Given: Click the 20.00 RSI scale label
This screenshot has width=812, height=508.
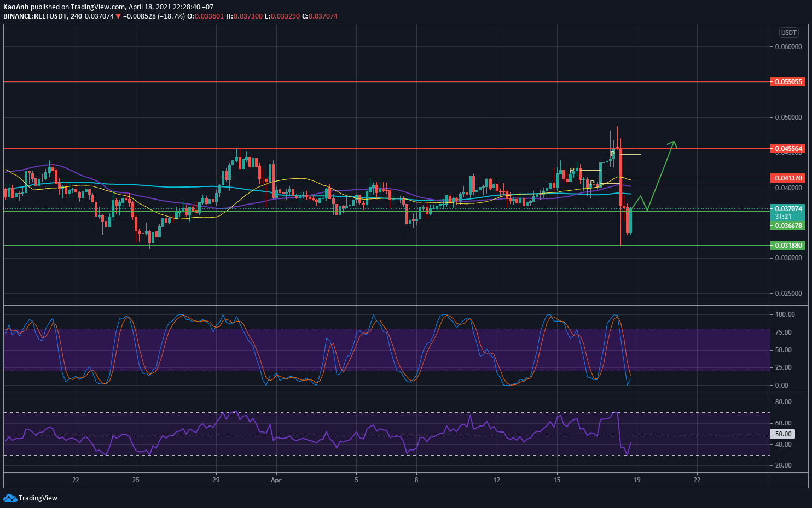Looking at the screenshot, I should tap(784, 465).
